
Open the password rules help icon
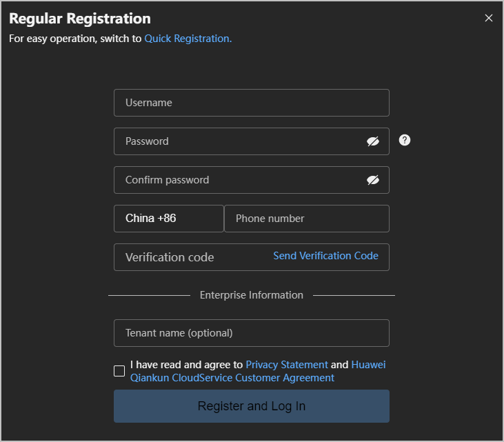coord(404,140)
